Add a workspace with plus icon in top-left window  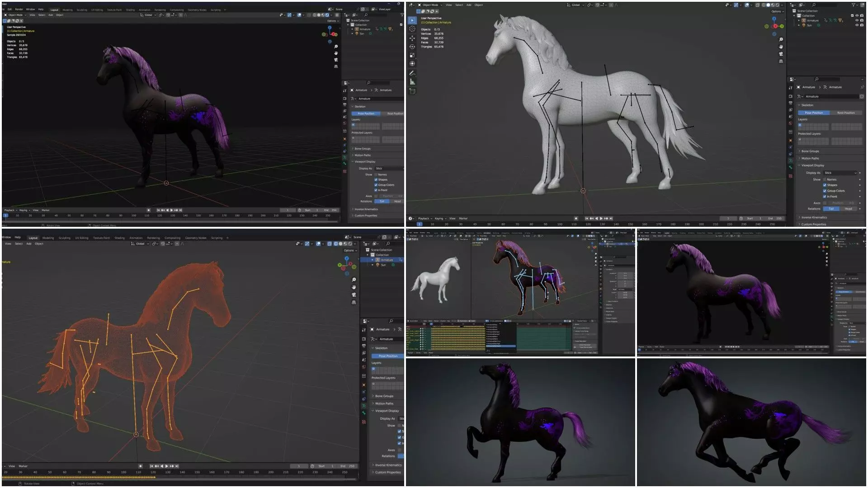pyautogui.click(x=225, y=9)
